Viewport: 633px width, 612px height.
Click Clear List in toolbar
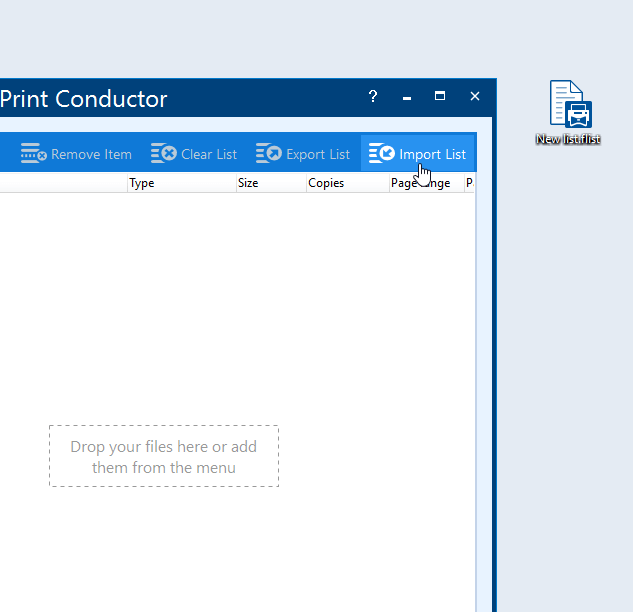point(194,154)
